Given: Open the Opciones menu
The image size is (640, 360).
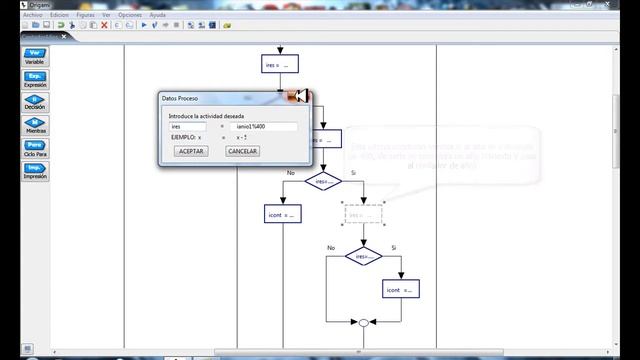Looking at the screenshot, I should (x=130, y=15).
